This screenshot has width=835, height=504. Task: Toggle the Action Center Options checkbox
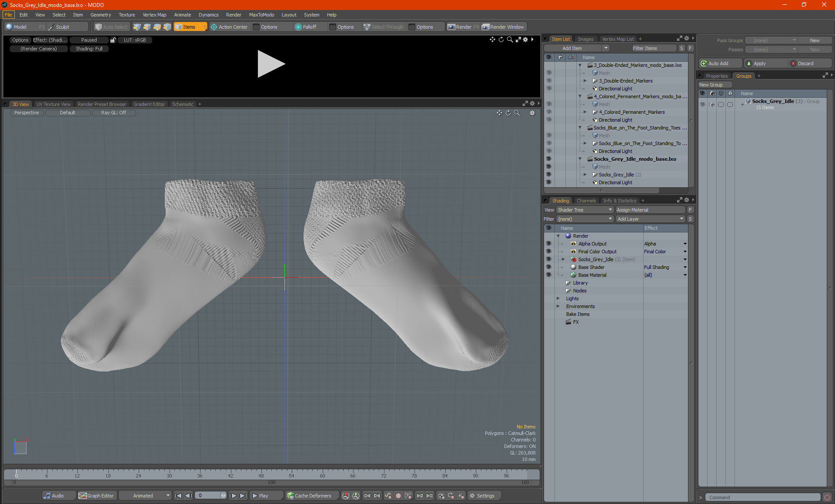(256, 27)
